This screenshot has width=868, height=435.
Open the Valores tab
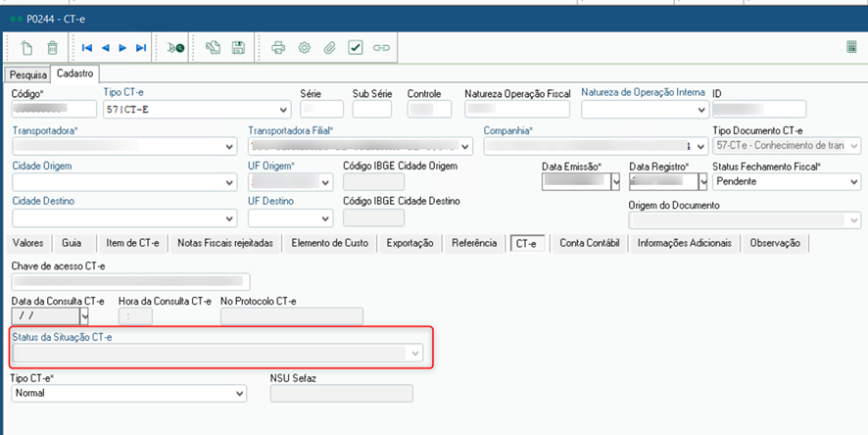[x=28, y=243]
